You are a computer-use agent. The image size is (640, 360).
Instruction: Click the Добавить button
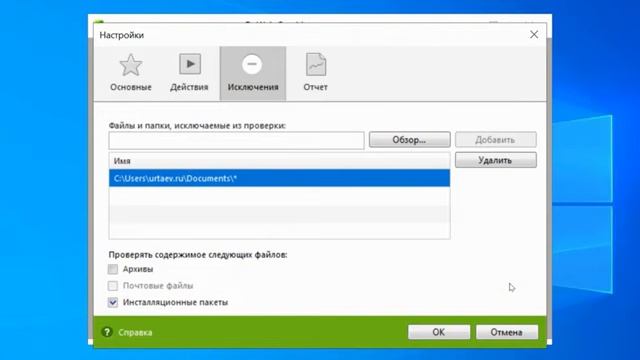pyautogui.click(x=496, y=140)
